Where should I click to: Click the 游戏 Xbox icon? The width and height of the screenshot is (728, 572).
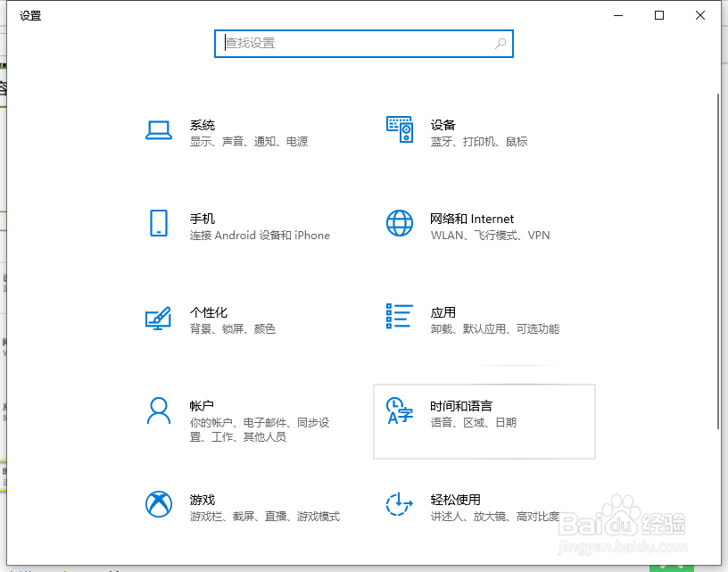158,505
